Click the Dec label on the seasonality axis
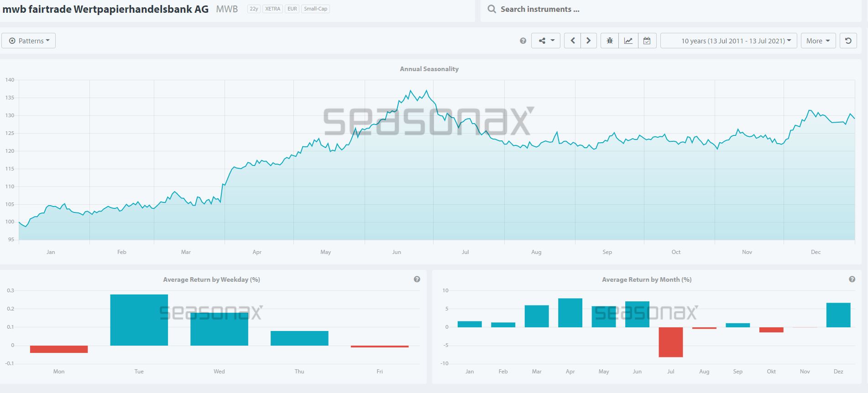Viewport: 868px width, 393px height. tap(816, 252)
